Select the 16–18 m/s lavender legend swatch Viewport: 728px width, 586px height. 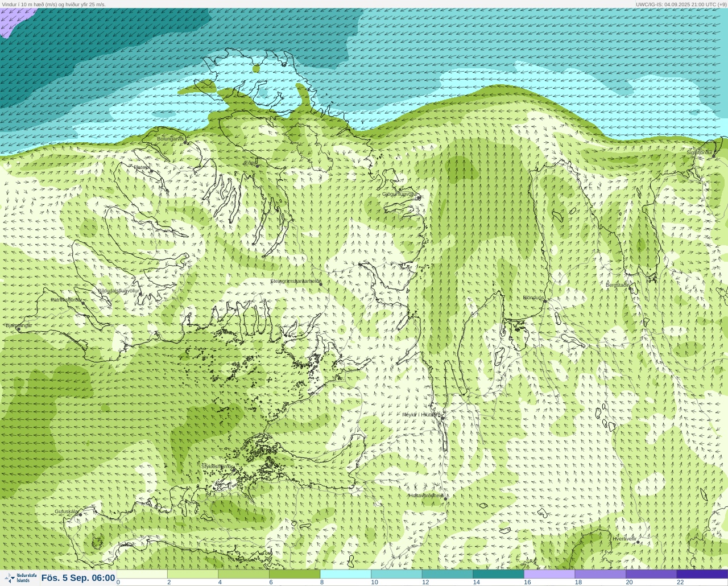[x=549, y=574]
